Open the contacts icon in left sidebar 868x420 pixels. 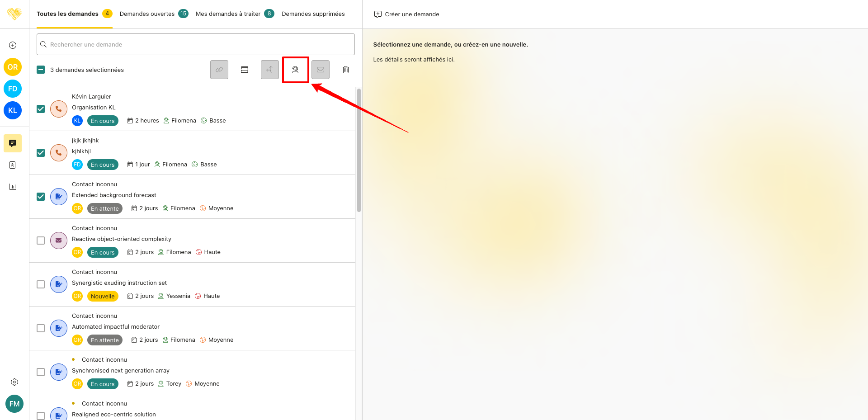click(13, 165)
